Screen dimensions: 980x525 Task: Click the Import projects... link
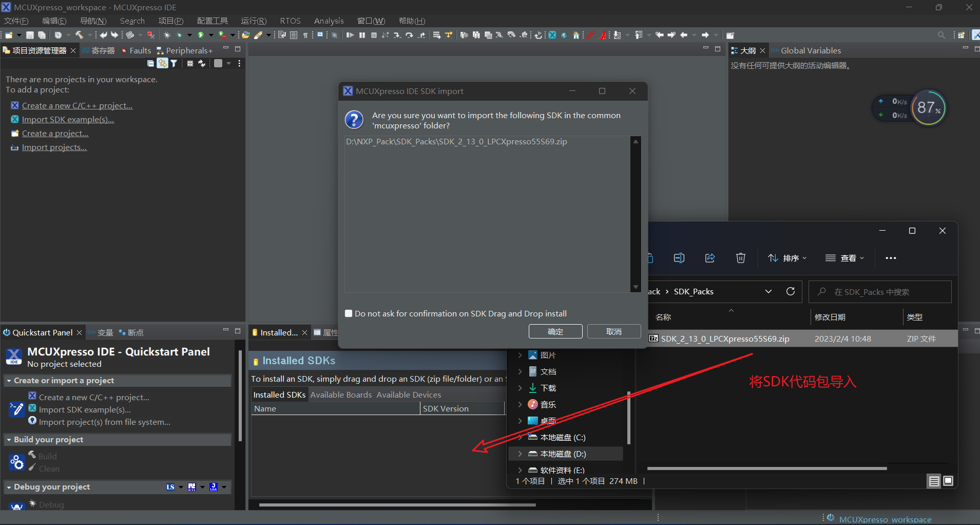coord(54,147)
